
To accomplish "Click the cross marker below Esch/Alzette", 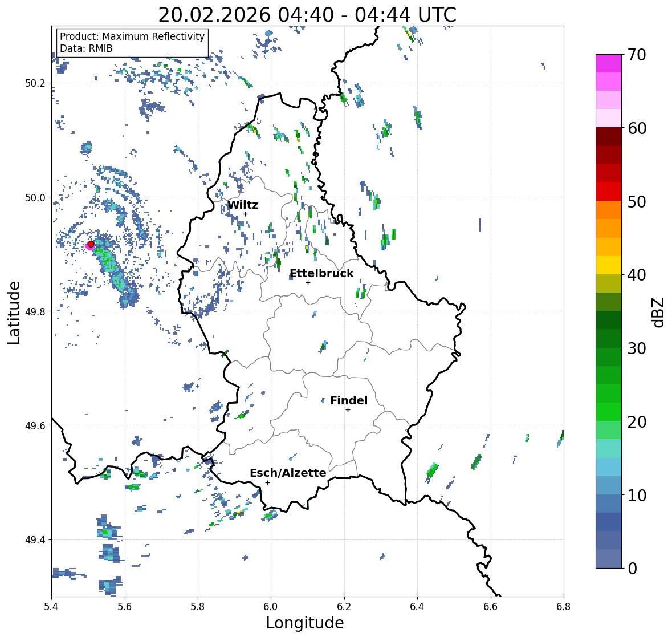I will click(267, 482).
